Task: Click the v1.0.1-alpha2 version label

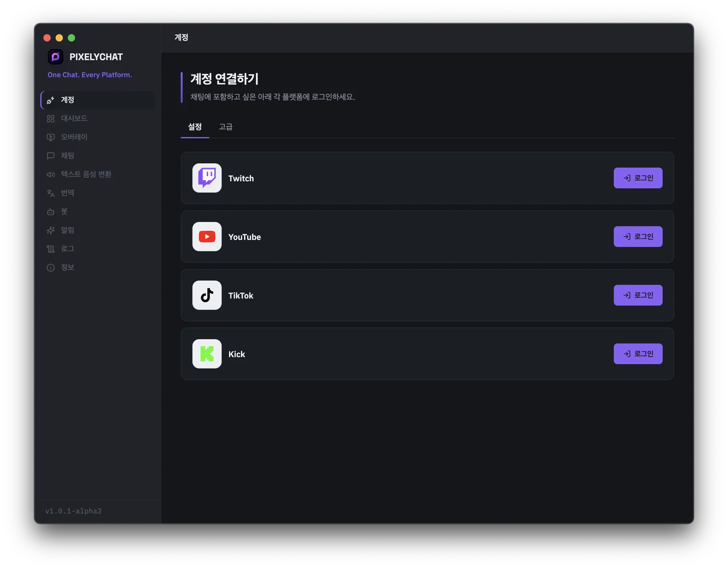Action: tap(73, 511)
